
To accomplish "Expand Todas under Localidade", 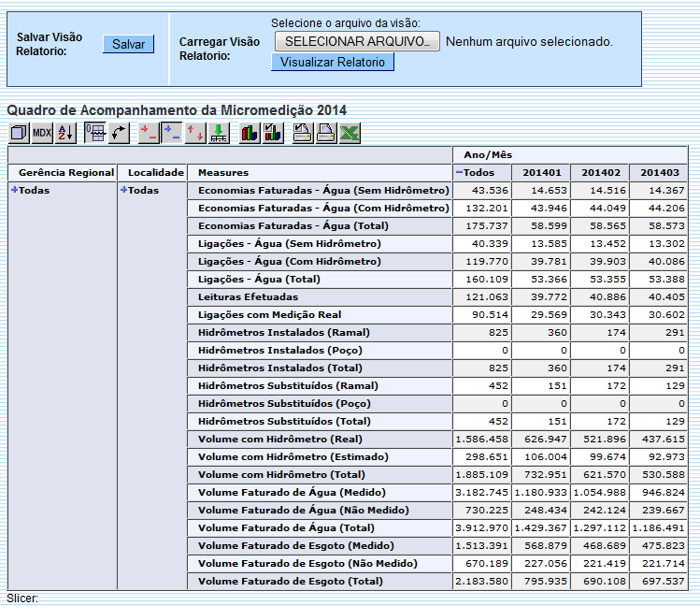I will [x=124, y=190].
